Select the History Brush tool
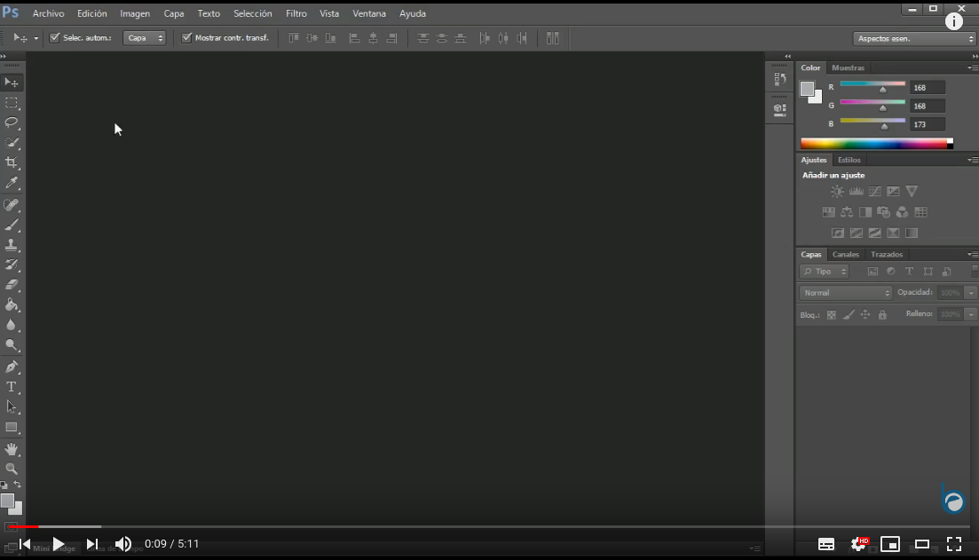This screenshot has width=979, height=560. coord(12,264)
